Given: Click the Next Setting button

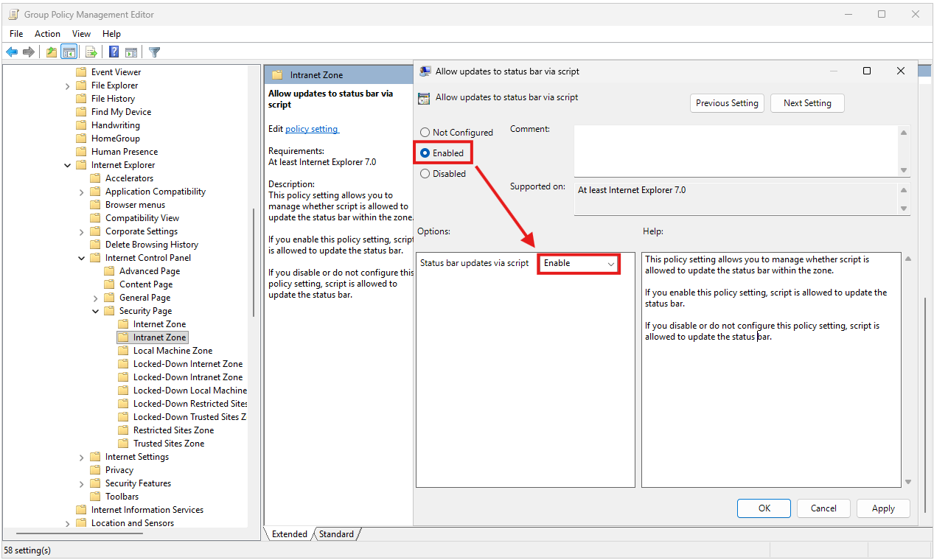Looking at the screenshot, I should tap(807, 103).
